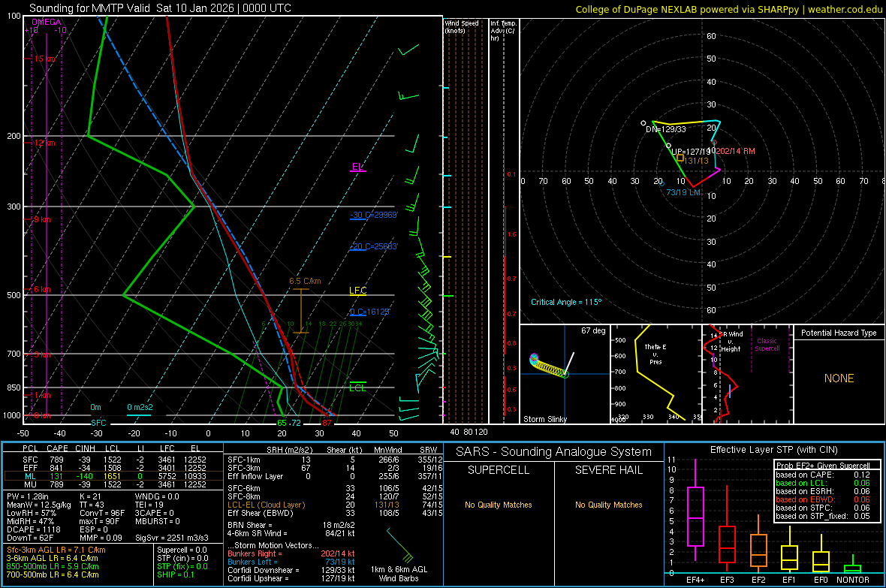Select the 'ConvT = 96F' value
The height and width of the screenshot is (588, 886).
101,513
